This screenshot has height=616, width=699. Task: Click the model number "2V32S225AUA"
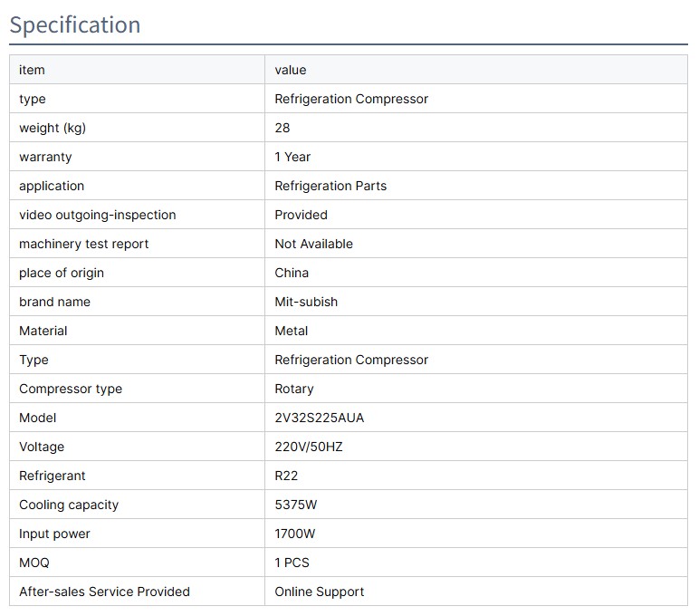pos(320,418)
